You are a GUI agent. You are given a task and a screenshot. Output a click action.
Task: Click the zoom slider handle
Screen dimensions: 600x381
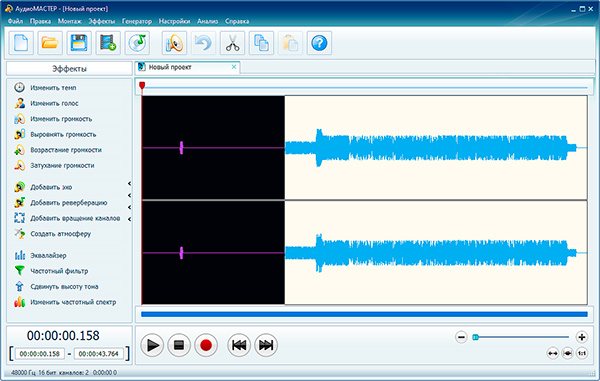(476, 337)
